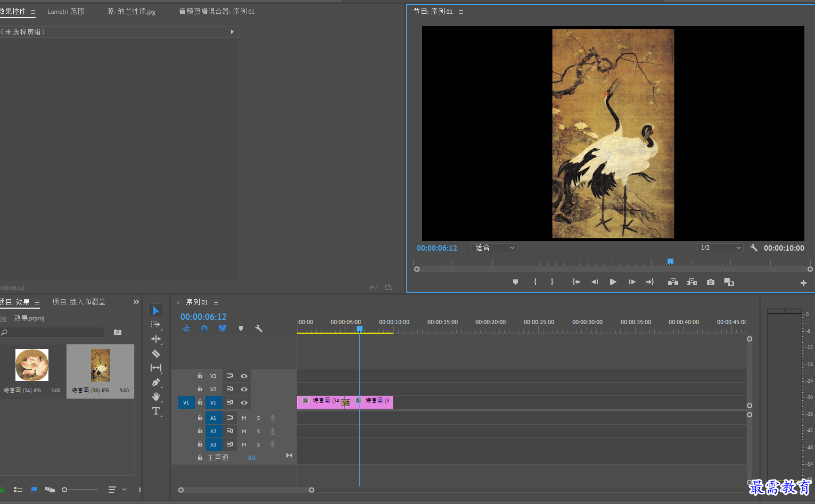Add marker in the timeline header

pyautogui.click(x=241, y=329)
